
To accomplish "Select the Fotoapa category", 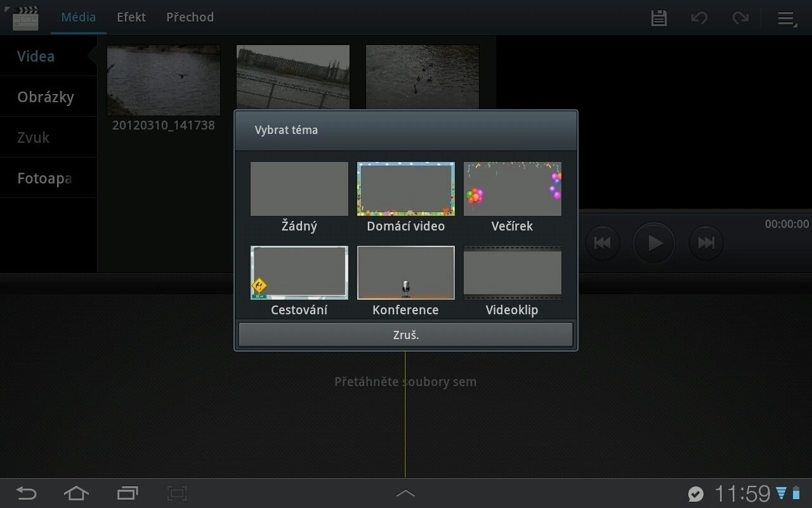I will click(x=48, y=178).
